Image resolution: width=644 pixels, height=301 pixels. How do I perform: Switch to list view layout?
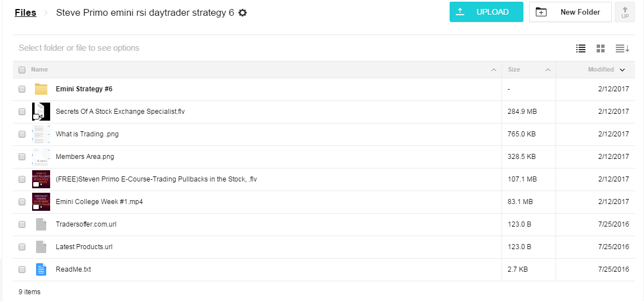coord(581,48)
